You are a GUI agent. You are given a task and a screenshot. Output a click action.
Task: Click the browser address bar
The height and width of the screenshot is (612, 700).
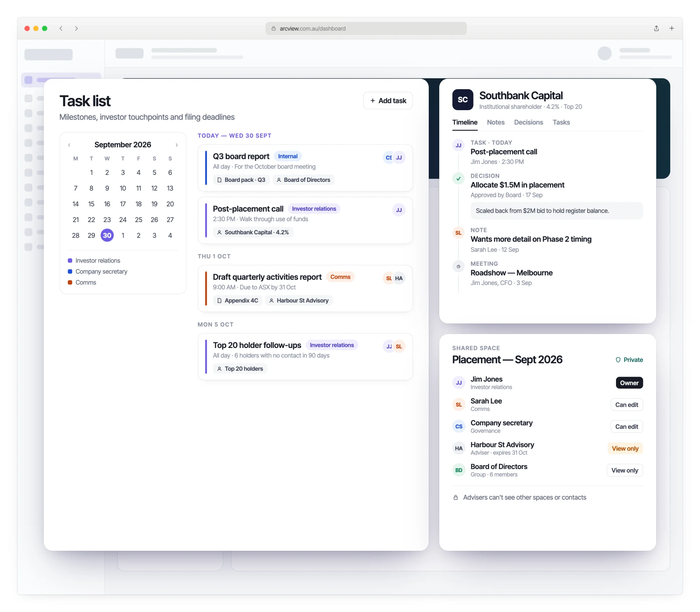[366, 28]
